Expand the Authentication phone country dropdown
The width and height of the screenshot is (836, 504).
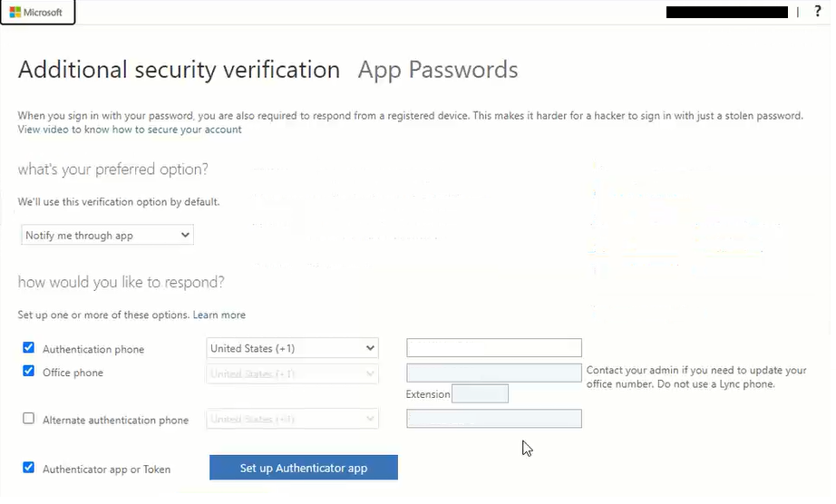point(292,348)
